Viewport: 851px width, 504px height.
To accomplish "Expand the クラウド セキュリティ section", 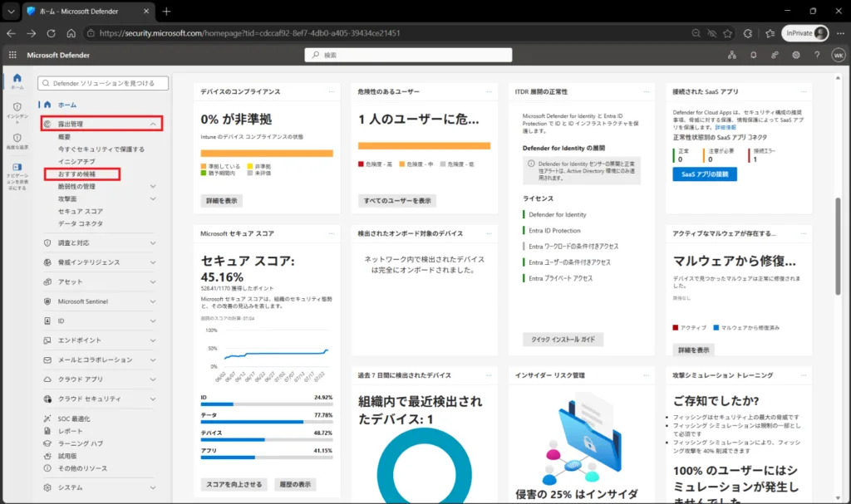I will (x=153, y=399).
